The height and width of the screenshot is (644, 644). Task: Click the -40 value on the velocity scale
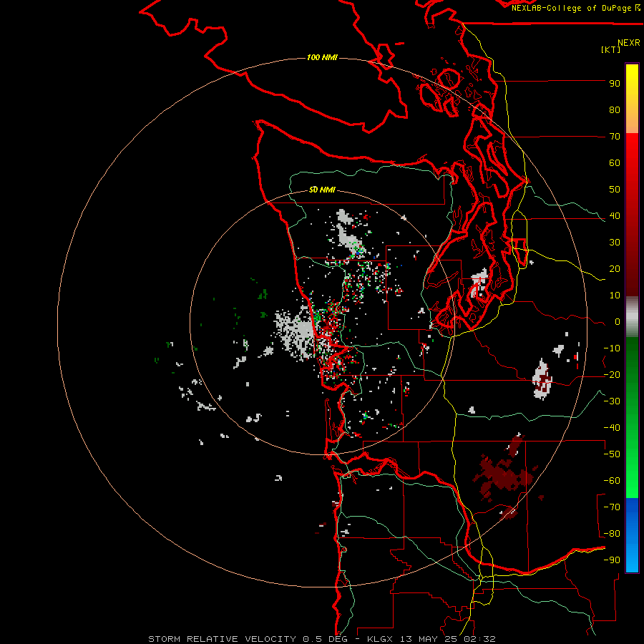pos(612,428)
